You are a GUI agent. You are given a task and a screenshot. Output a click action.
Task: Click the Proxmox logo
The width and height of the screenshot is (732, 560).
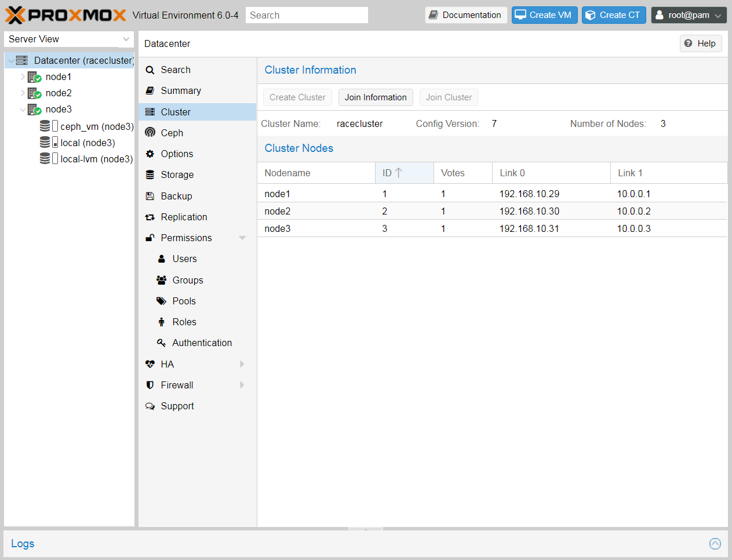click(x=65, y=15)
